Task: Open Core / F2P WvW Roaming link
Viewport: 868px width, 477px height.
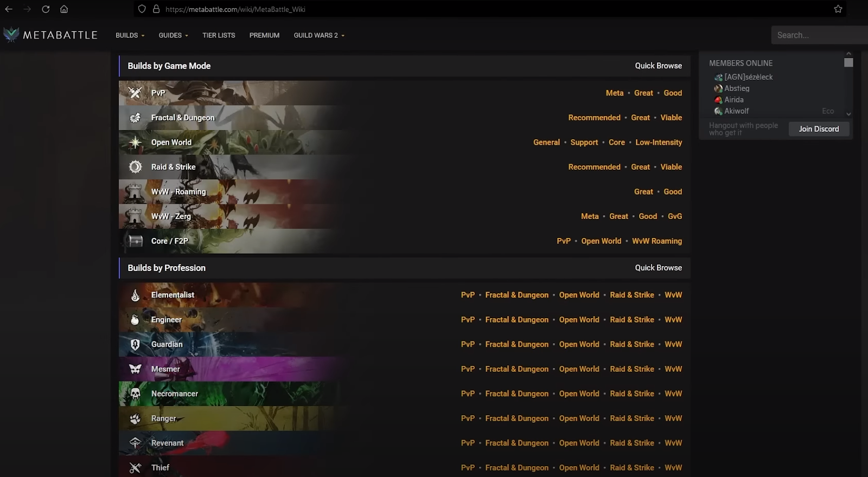Action: 657,241
